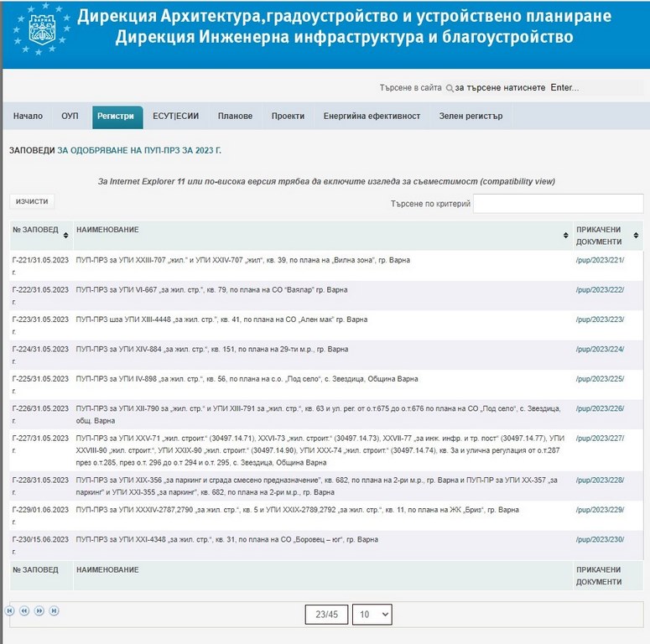The width and height of the screenshot is (650, 644).
Task: Click the next page arrow icon
Action: (x=39, y=611)
